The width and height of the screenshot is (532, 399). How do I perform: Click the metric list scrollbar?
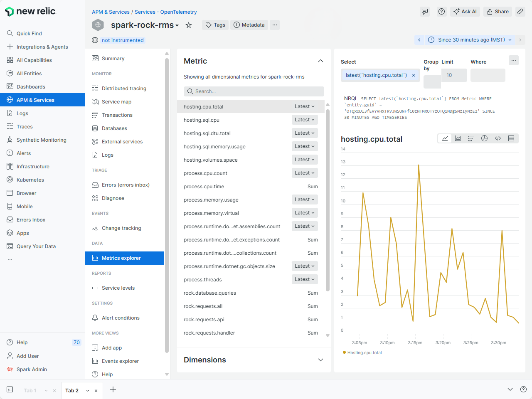[x=328, y=199]
